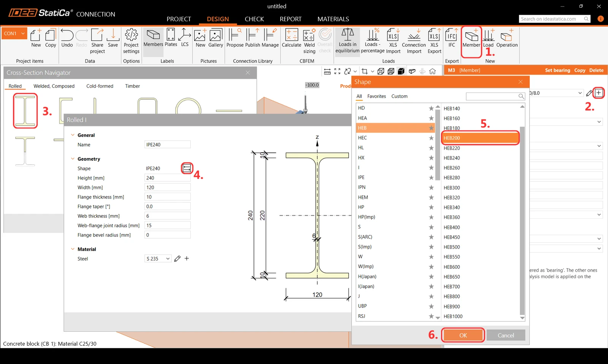This screenshot has height=364, width=608.
Task: Add new steel material with plus icon
Action: pyautogui.click(x=187, y=258)
